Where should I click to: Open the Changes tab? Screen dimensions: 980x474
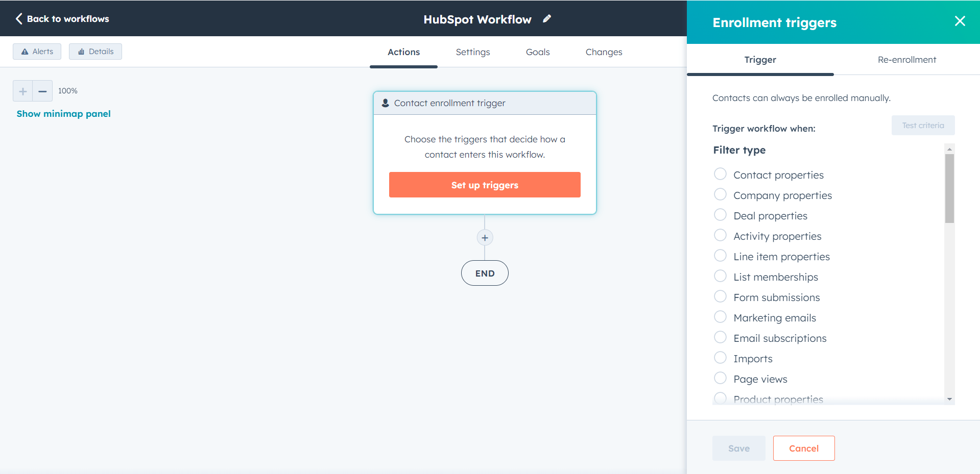604,52
